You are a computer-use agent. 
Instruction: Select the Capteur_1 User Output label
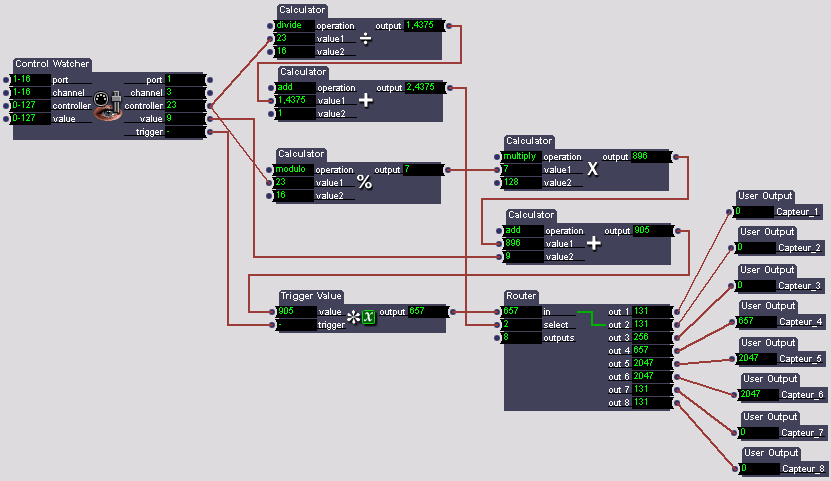click(799, 212)
